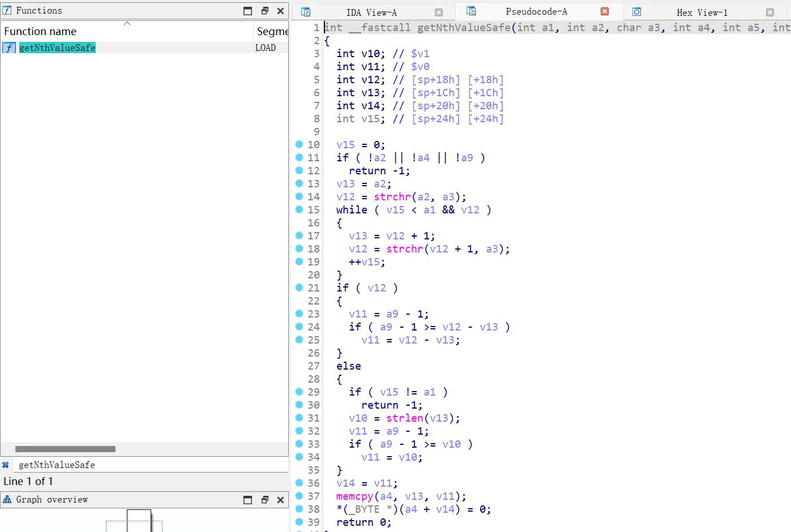This screenshot has height=532, width=791.
Task: Toggle breakpoint dot on line 33
Action: pos(300,444)
